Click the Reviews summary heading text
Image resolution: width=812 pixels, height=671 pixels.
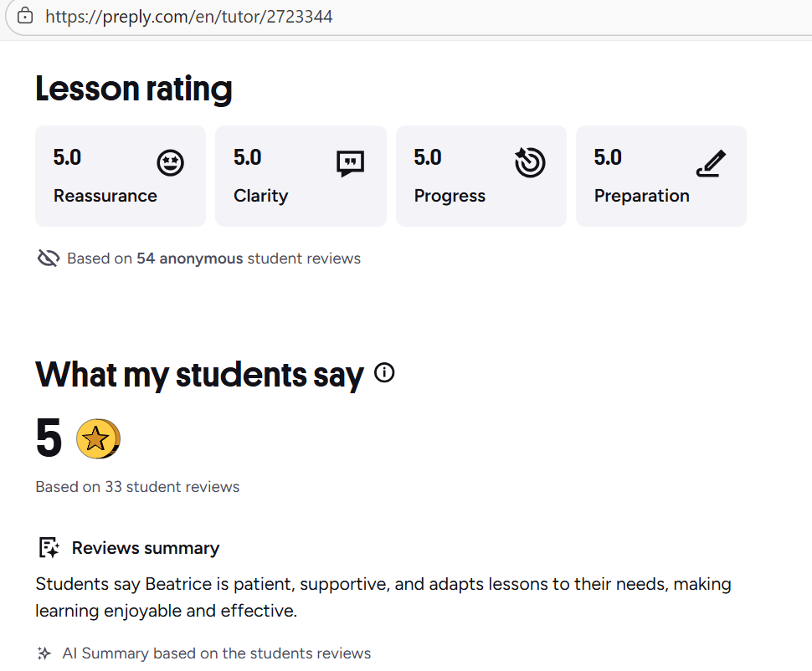tap(146, 548)
